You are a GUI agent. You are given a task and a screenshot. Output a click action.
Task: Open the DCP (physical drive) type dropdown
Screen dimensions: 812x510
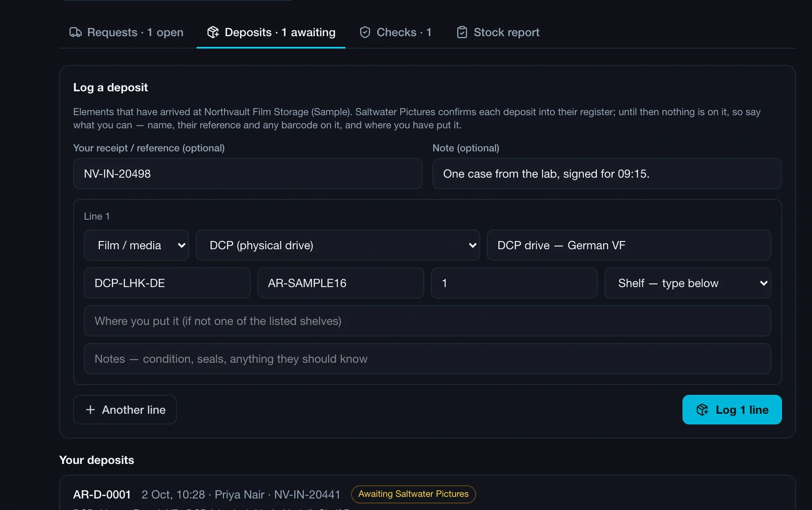[338, 246]
